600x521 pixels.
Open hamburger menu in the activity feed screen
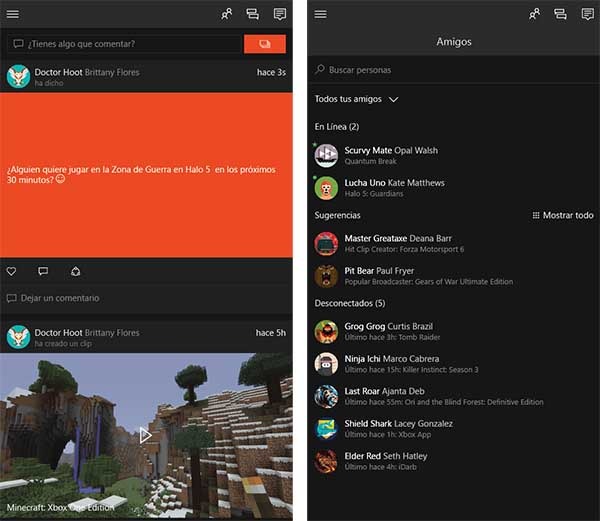pyautogui.click(x=13, y=14)
